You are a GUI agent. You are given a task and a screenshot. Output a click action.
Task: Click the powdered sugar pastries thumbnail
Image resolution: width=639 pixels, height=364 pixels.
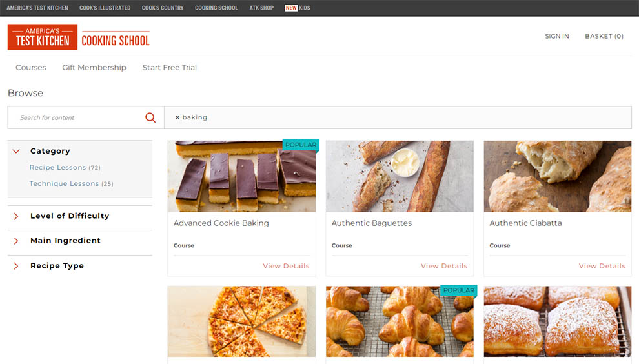(558, 321)
